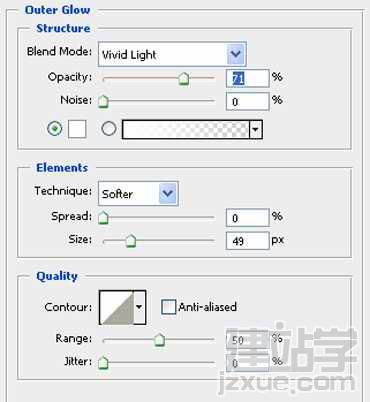Select the Size px input field
The image size is (370, 402).
click(247, 241)
